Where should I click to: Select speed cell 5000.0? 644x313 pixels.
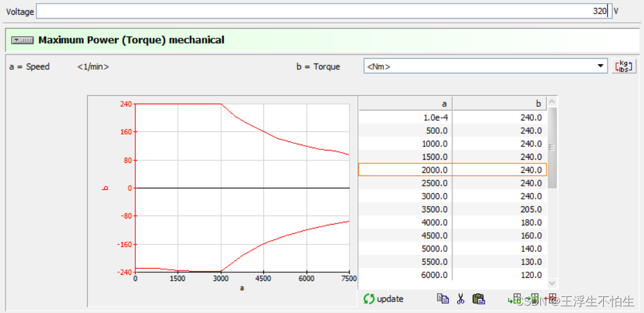[x=405, y=249]
